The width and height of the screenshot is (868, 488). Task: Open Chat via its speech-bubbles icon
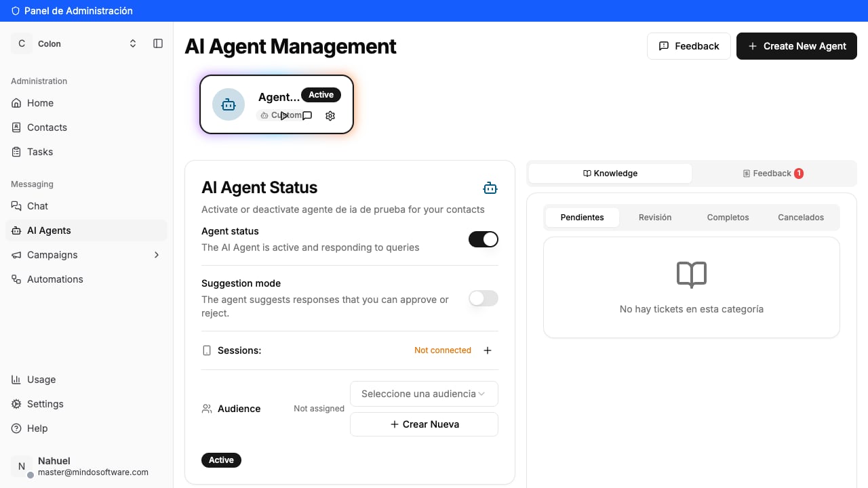tap(16, 206)
